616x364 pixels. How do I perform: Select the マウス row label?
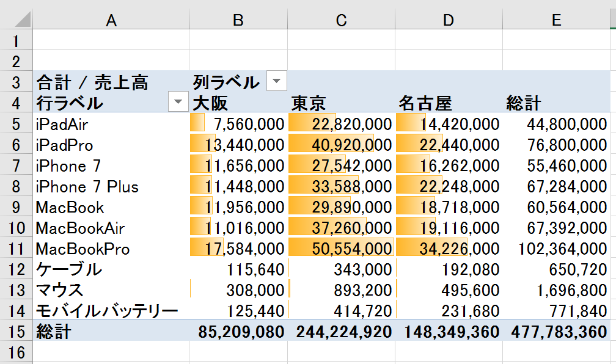[111, 289]
